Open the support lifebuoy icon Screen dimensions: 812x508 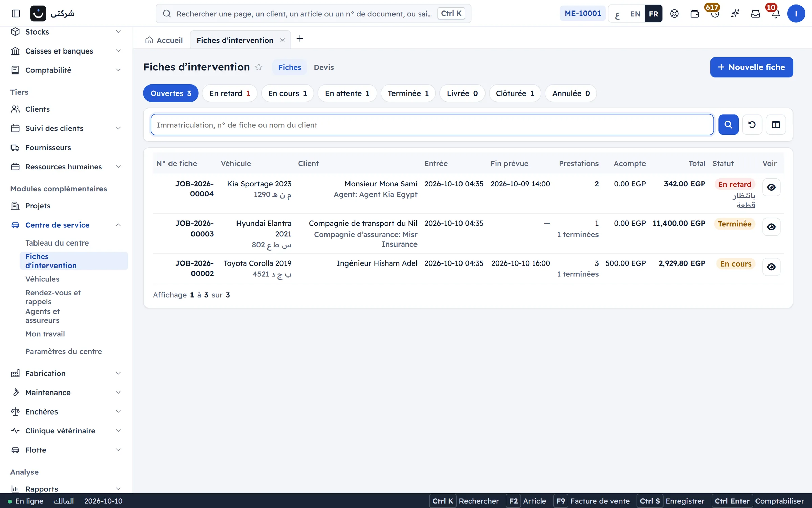tap(674, 14)
